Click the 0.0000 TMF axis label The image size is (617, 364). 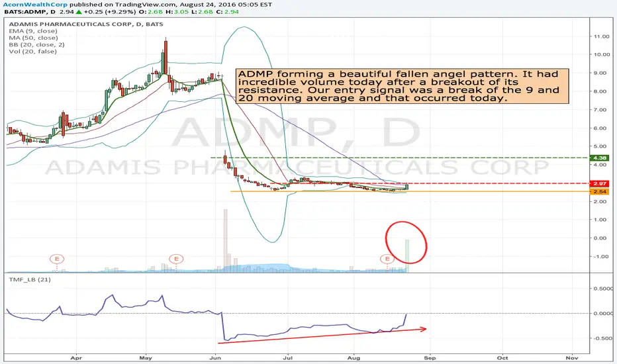(604, 313)
